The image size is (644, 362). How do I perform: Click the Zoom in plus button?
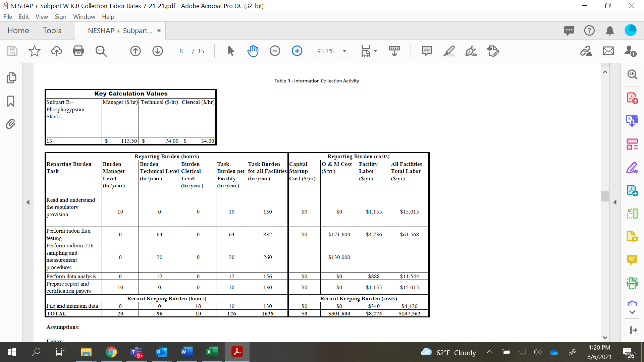click(x=297, y=51)
